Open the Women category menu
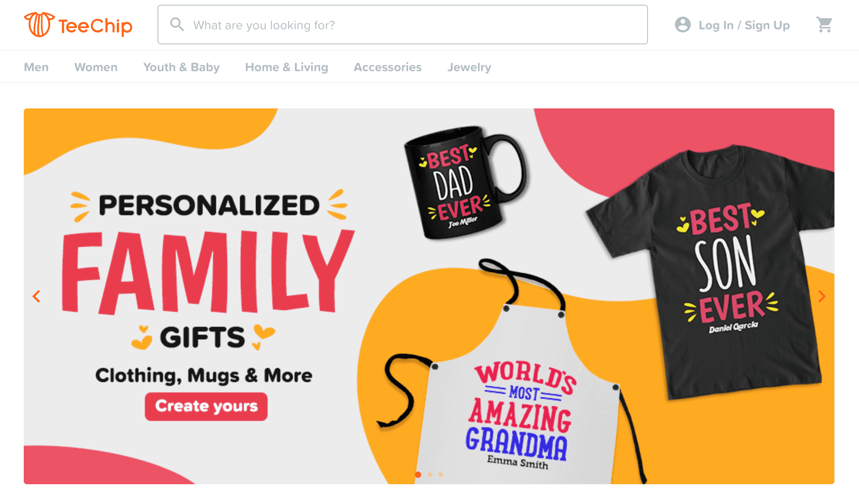859x504 pixels. click(96, 67)
